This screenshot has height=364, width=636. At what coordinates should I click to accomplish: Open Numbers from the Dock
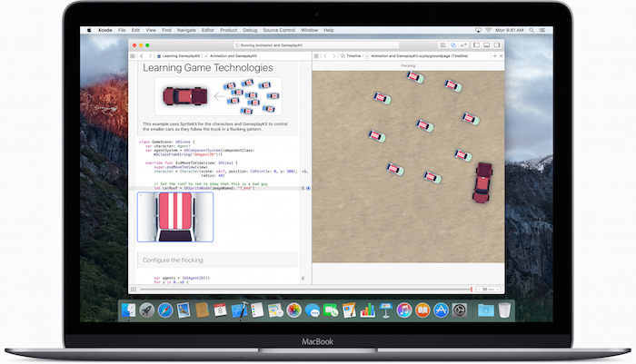(367, 311)
